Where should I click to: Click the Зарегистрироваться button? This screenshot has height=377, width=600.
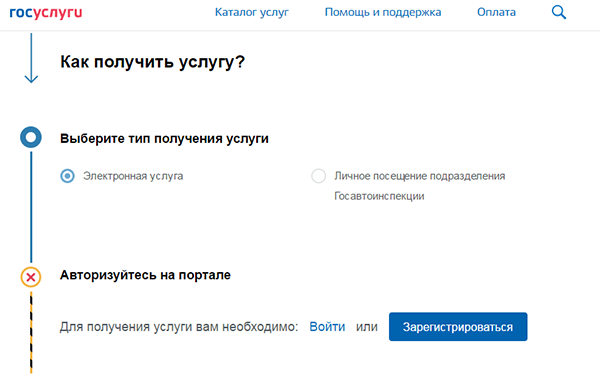click(x=458, y=327)
